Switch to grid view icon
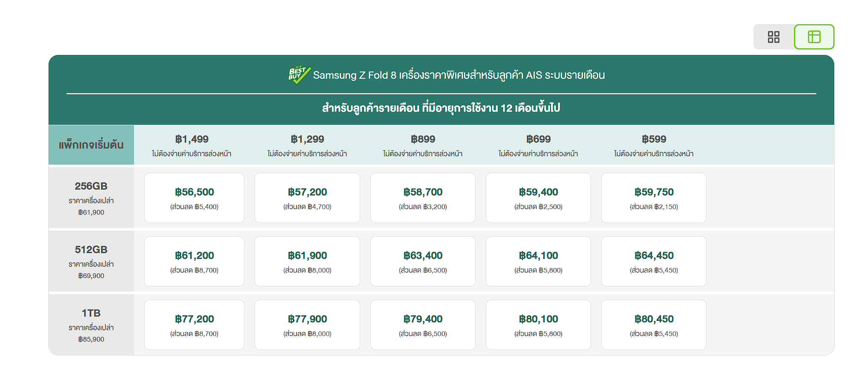The width and height of the screenshot is (868, 375). click(773, 37)
